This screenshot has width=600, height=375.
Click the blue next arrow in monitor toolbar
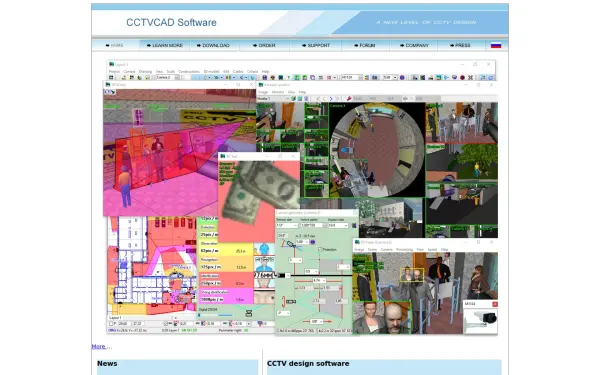point(331,98)
